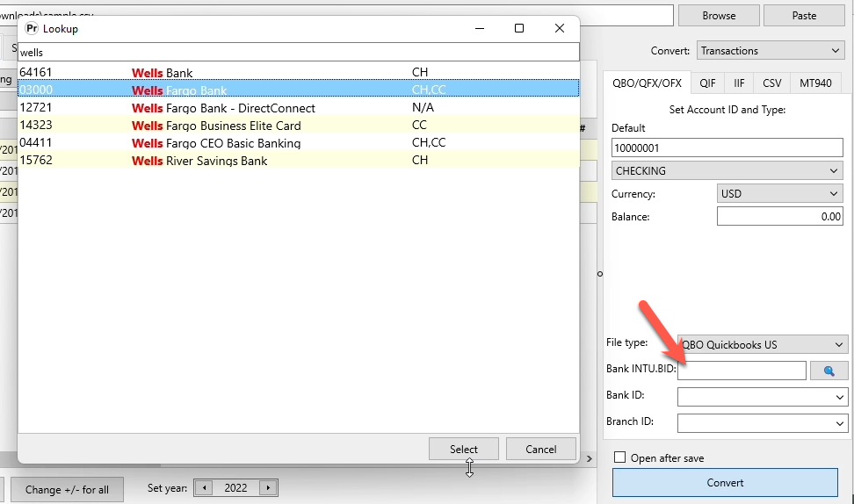This screenshot has height=504, width=854.
Task: Click the Select button in Lookup
Action: (x=464, y=449)
